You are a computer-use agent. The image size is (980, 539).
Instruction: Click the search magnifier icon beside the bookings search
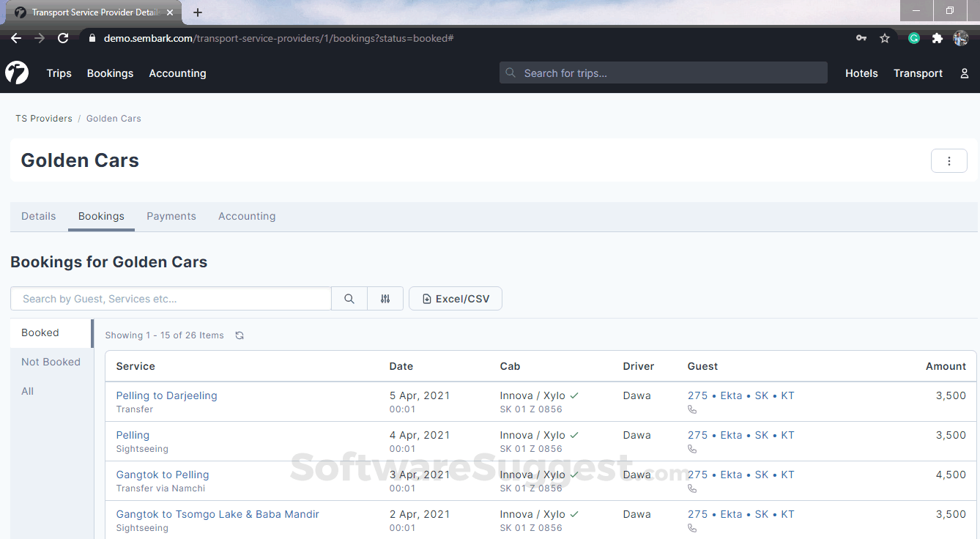tap(349, 298)
